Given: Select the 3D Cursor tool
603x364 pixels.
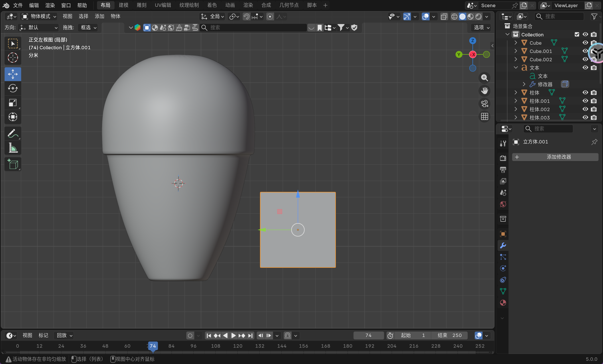Looking at the screenshot, I should tap(13, 58).
